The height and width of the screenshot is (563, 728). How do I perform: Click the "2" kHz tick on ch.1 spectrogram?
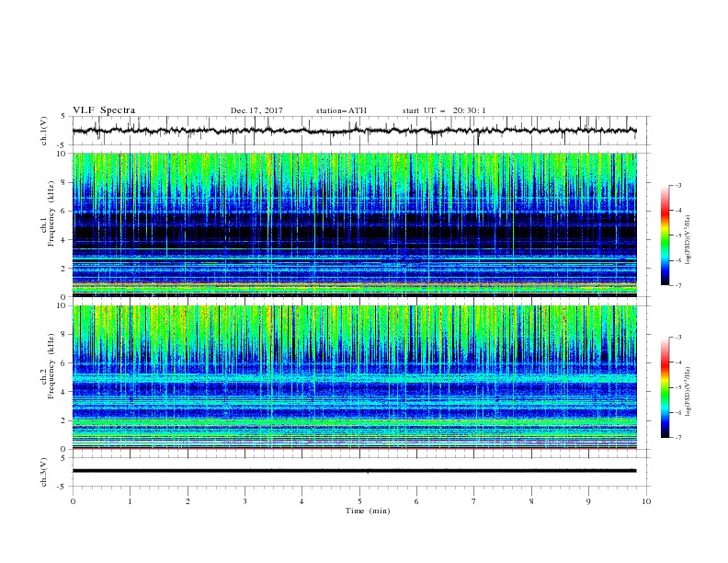(x=65, y=269)
